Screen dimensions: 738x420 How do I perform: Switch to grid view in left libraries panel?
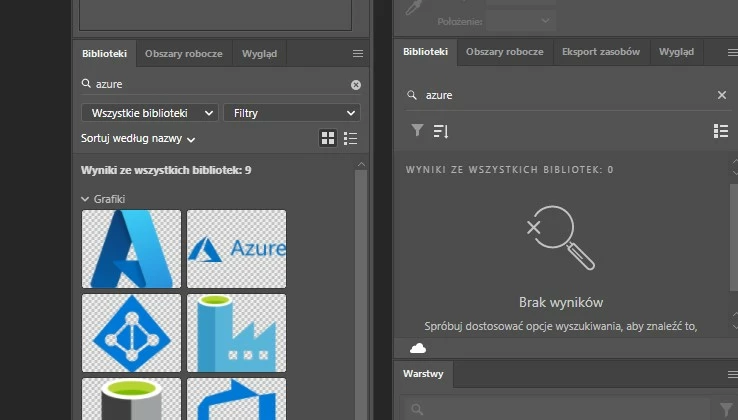coord(328,138)
